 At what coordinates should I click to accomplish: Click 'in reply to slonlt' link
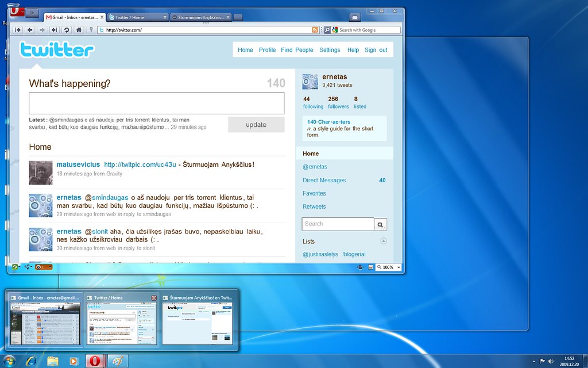point(137,248)
